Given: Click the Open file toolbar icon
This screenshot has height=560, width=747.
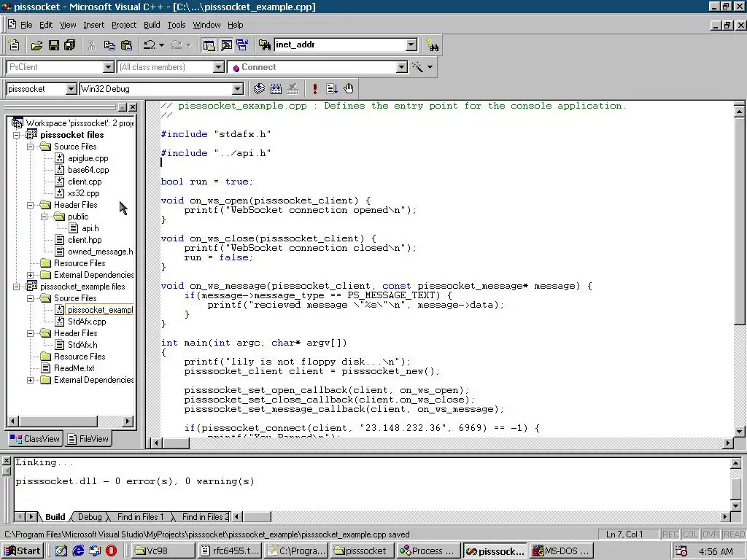Looking at the screenshot, I should click(x=36, y=45).
